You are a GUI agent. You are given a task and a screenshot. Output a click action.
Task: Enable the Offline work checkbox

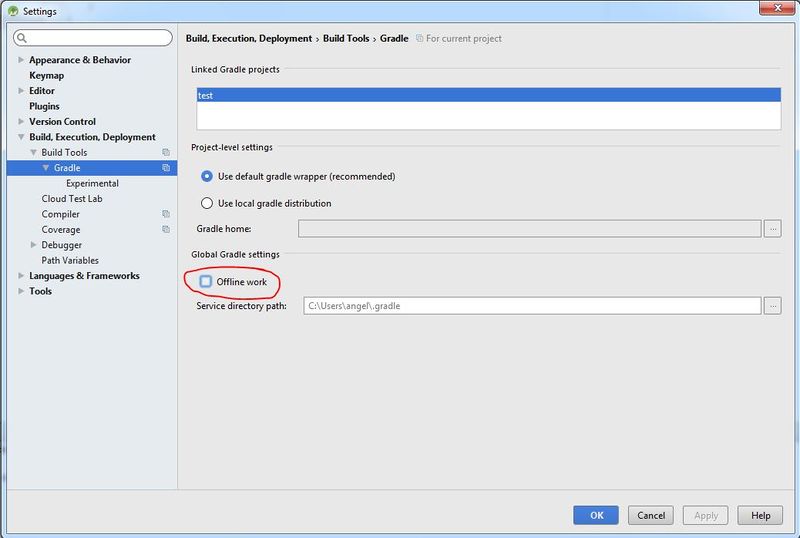click(x=206, y=281)
